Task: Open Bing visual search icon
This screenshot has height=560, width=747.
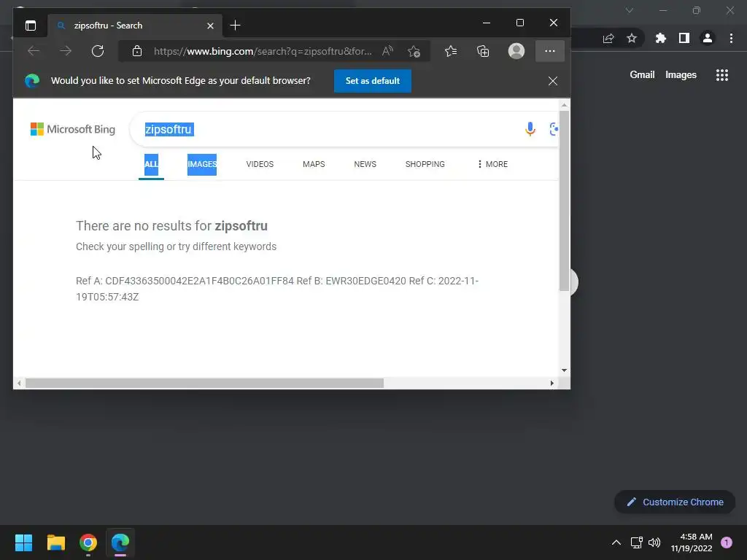Action: [554, 129]
